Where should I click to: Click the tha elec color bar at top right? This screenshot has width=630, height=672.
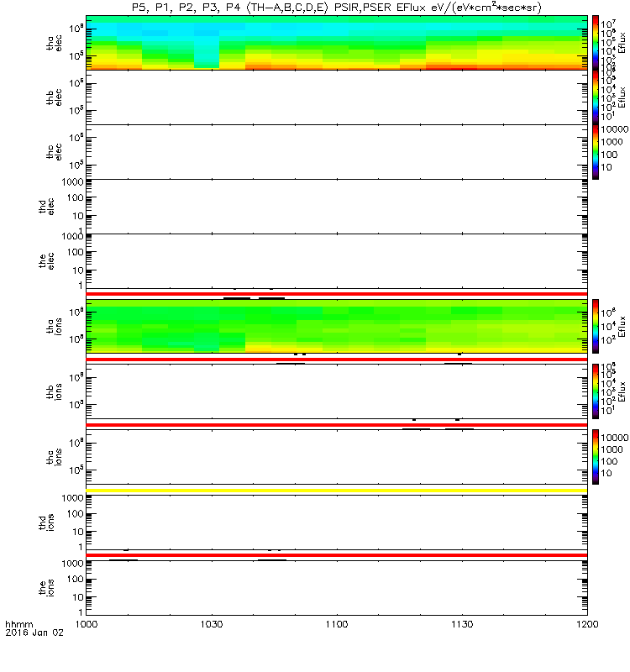(x=596, y=43)
